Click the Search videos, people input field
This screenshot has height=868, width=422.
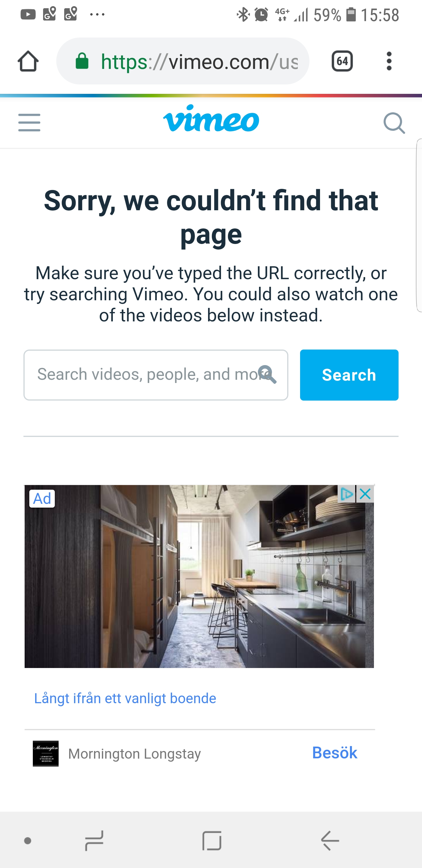click(156, 375)
